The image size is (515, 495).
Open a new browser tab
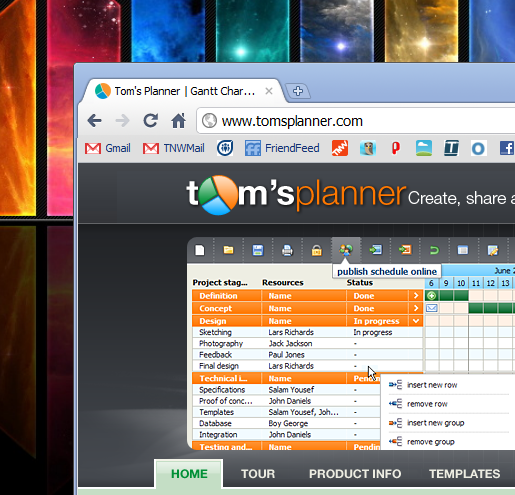click(x=298, y=91)
